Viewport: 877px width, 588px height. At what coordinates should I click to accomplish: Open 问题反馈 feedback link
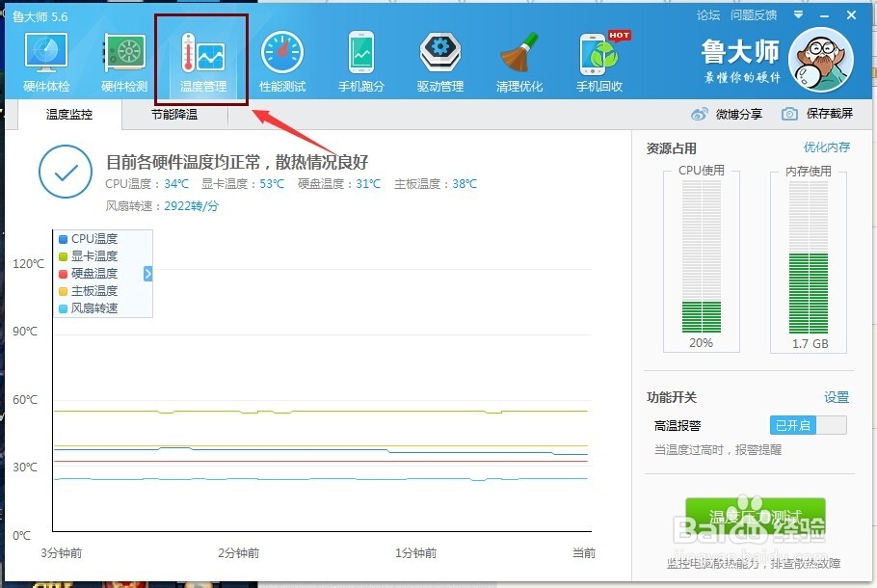click(x=754, y=15)
